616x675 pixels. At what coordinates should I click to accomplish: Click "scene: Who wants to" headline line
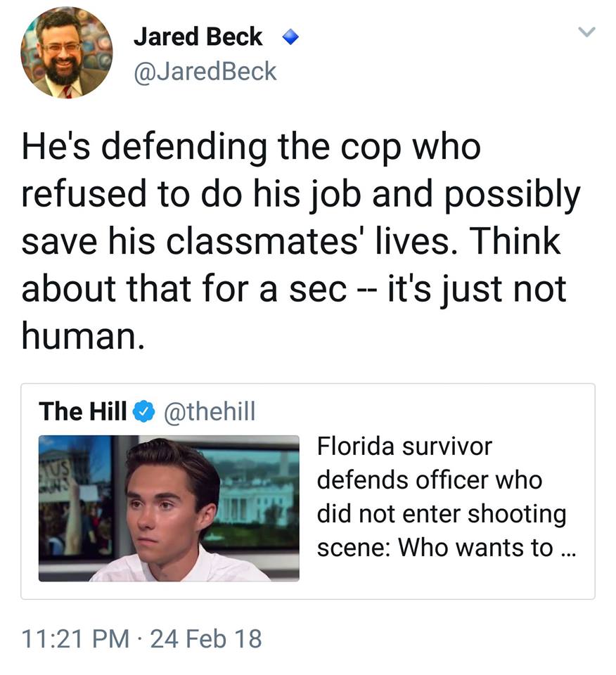coord(435,548)
